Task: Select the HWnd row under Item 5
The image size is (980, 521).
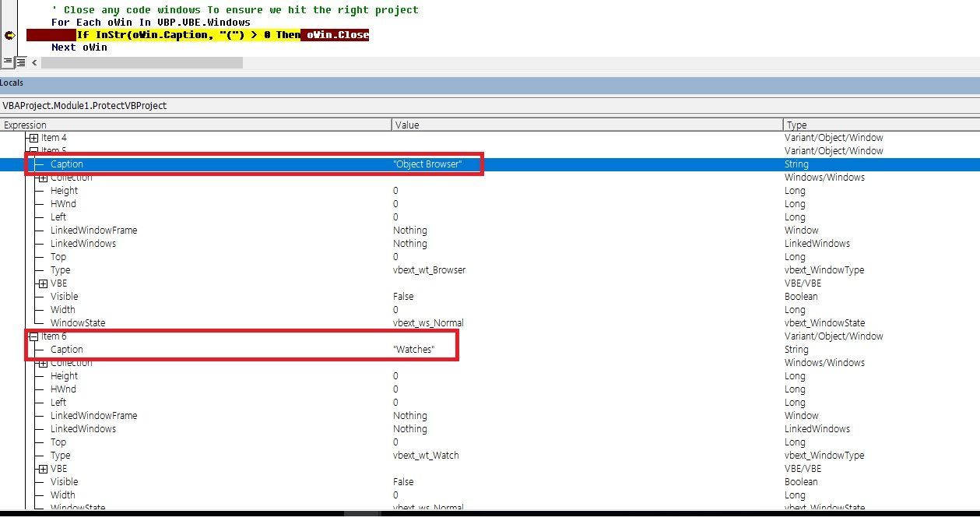Action: click(490, 204)
